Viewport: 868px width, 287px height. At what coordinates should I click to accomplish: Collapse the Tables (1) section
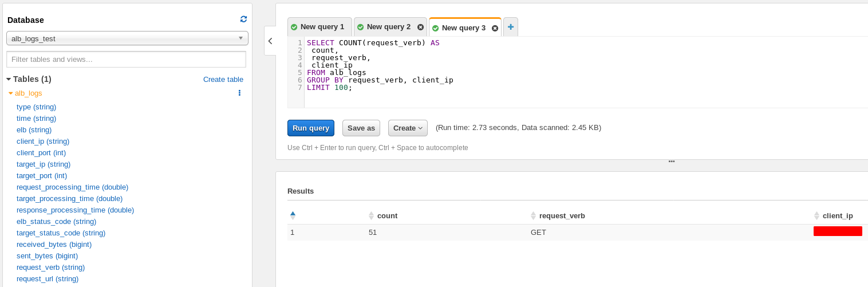pyautogui.click(x=9, y=79)
